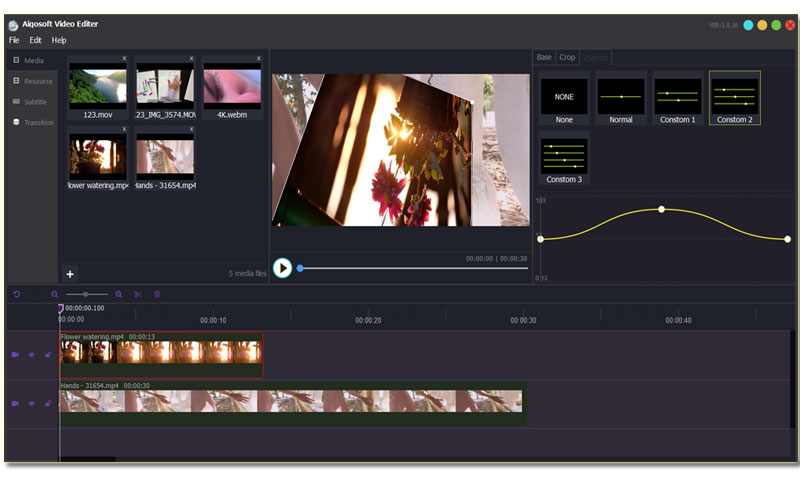
Task: Add media with the plus button
Action: pos(70,273)
